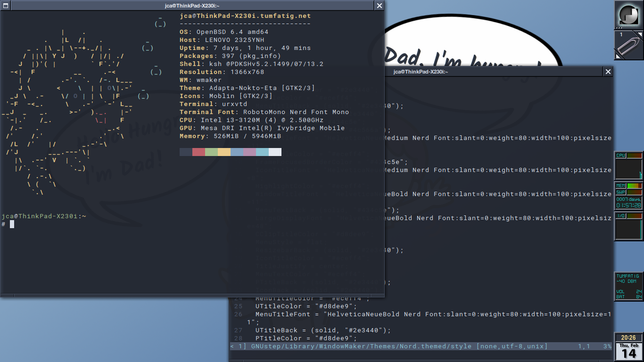Click the 'Terminal Font: RobotoMono Nerd Font Mono' line
This screenshot has width=644, height=362.
[264, 112]
